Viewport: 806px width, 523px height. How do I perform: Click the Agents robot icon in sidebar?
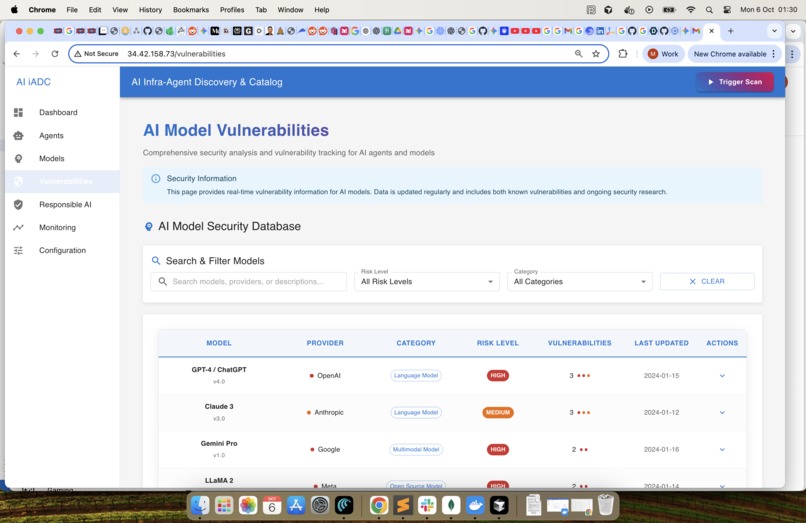pyautogui.click(x=19, y=135)
